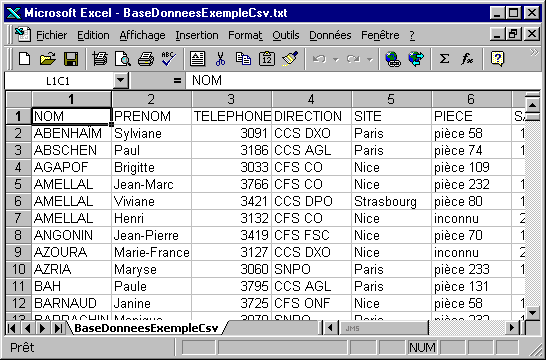Open the Format menu

(x=245, y=35)
